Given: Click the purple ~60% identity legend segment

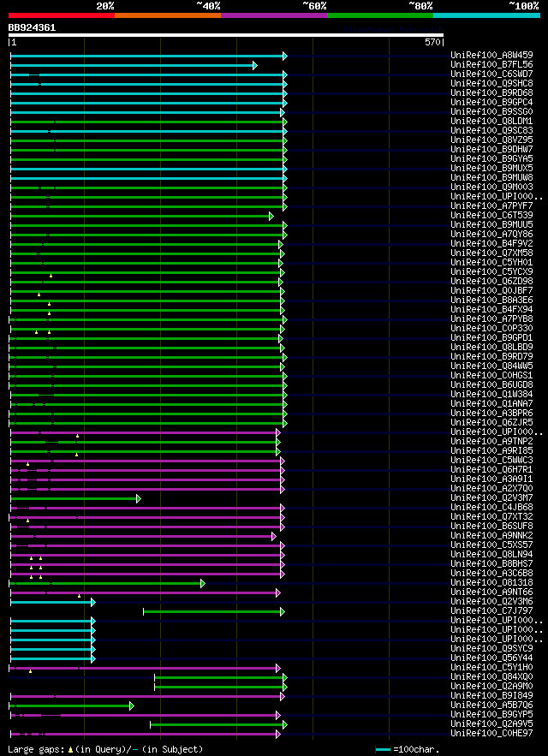Looking at the screenshot, I should pyautogui.click(x=274, y=15).
